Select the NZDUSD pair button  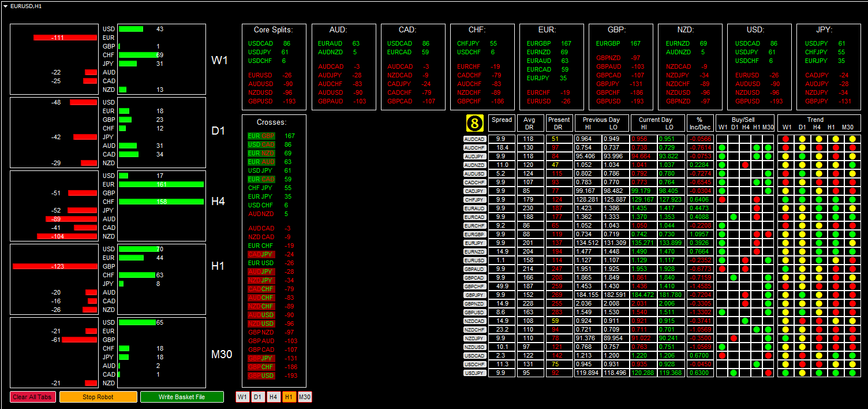[x=474, y=347]
